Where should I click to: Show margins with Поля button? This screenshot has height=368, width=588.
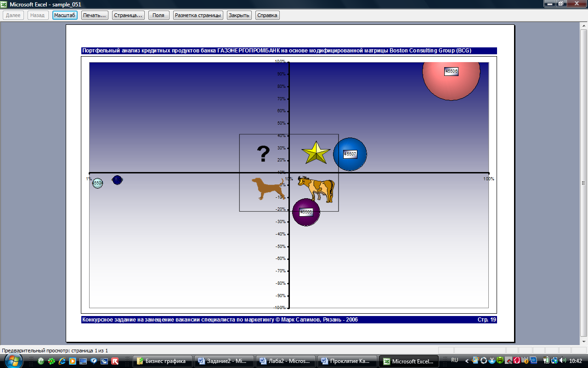(x=158, y=15)
